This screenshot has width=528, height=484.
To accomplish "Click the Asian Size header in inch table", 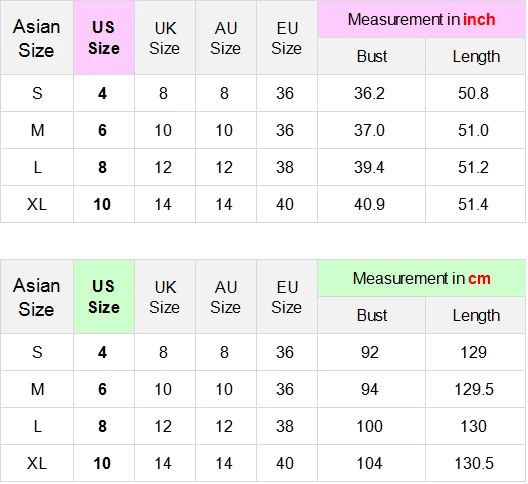I will click(37, 37).
